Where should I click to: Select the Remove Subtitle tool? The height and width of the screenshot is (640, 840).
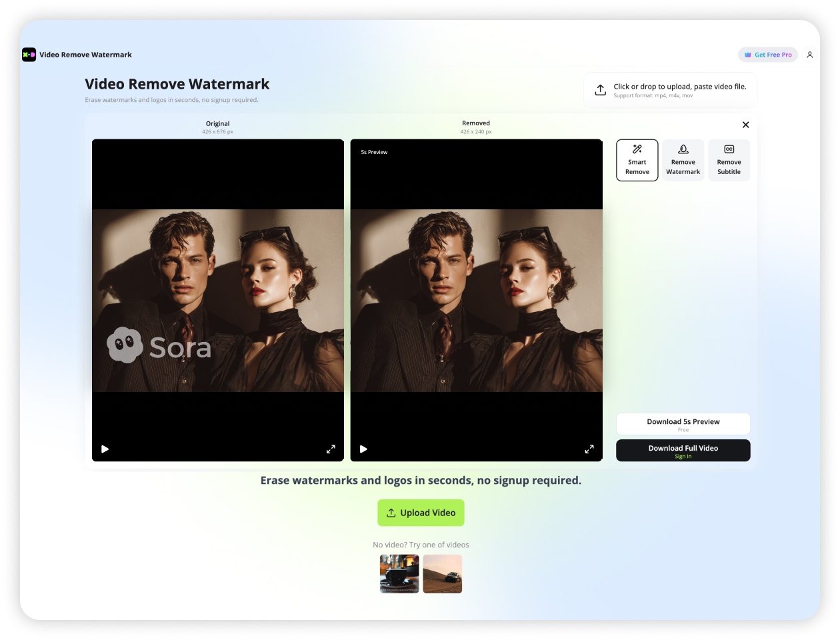pos(729,160)
